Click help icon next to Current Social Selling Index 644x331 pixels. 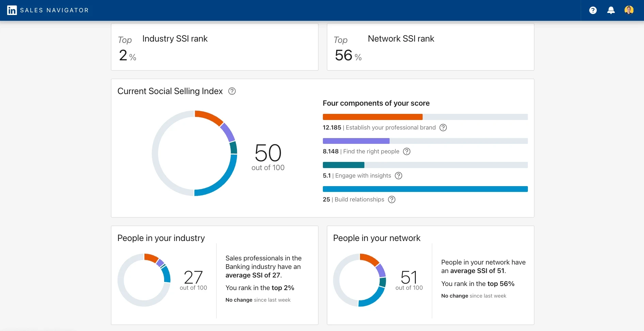click(232, 91)
